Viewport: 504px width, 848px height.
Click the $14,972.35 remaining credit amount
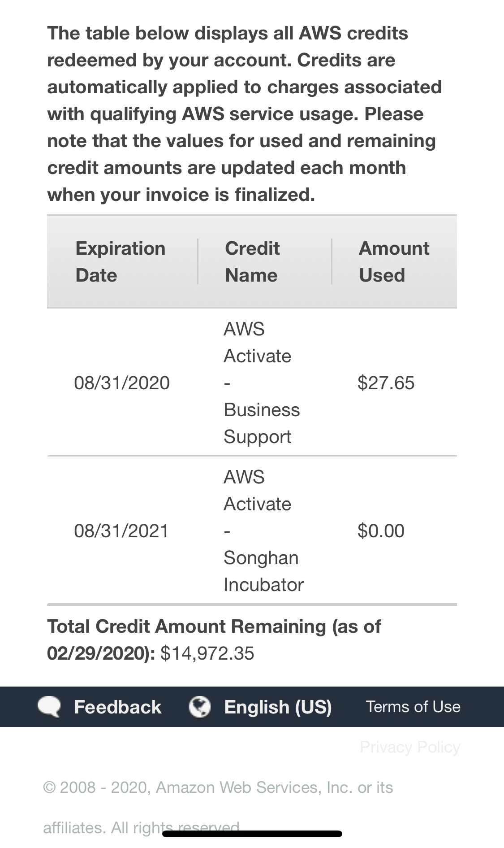[x=207, y=653]
